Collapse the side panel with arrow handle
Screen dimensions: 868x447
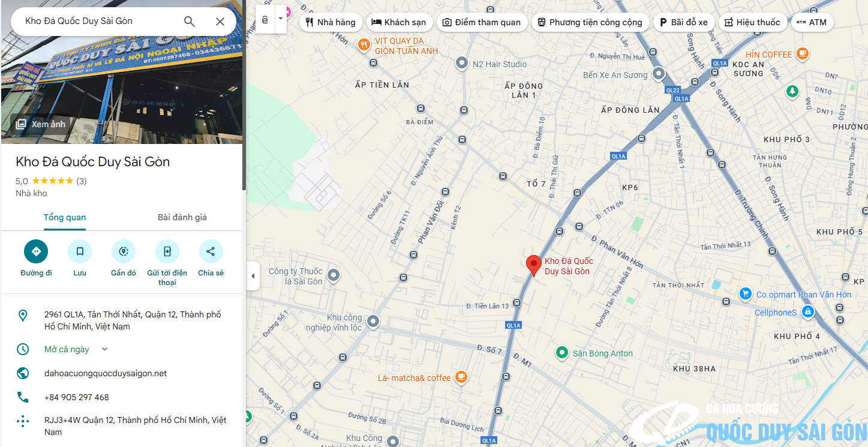253,276
